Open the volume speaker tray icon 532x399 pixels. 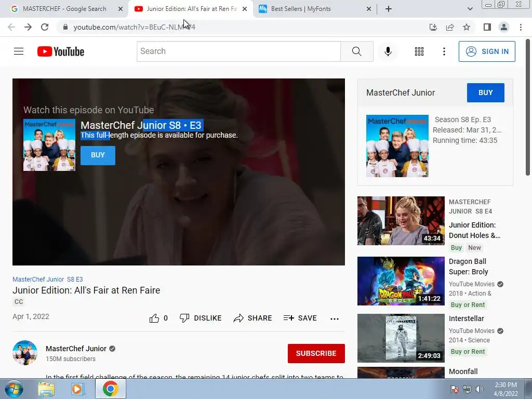pyautogui.click(x=479, y=389)
